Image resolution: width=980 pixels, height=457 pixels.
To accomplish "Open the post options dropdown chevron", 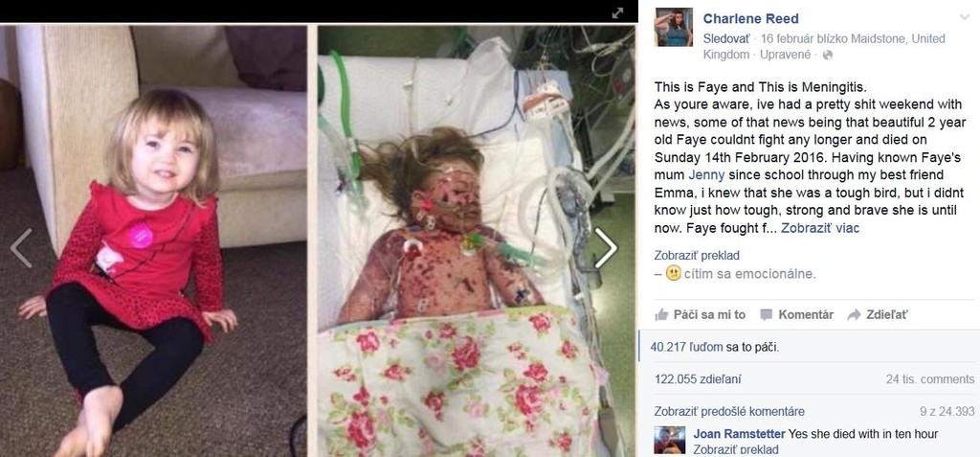I will pos(965,17).
